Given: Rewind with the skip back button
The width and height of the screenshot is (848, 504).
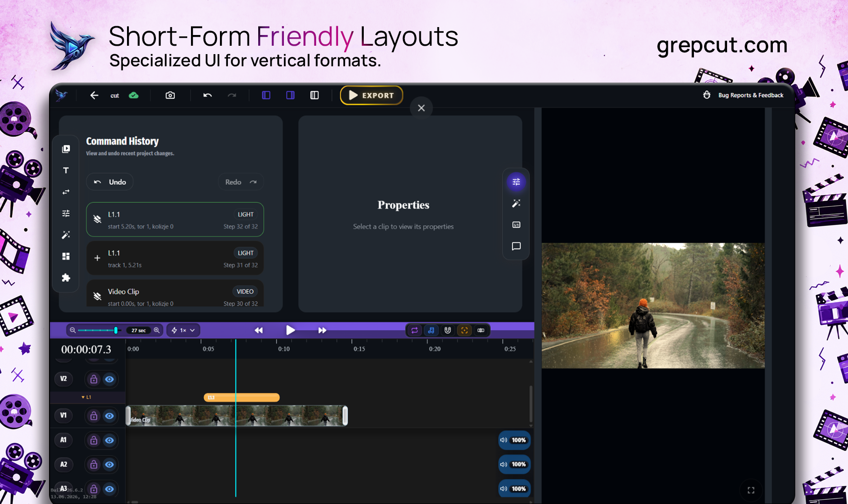Looking at the screenshot, I should (258, 330).
